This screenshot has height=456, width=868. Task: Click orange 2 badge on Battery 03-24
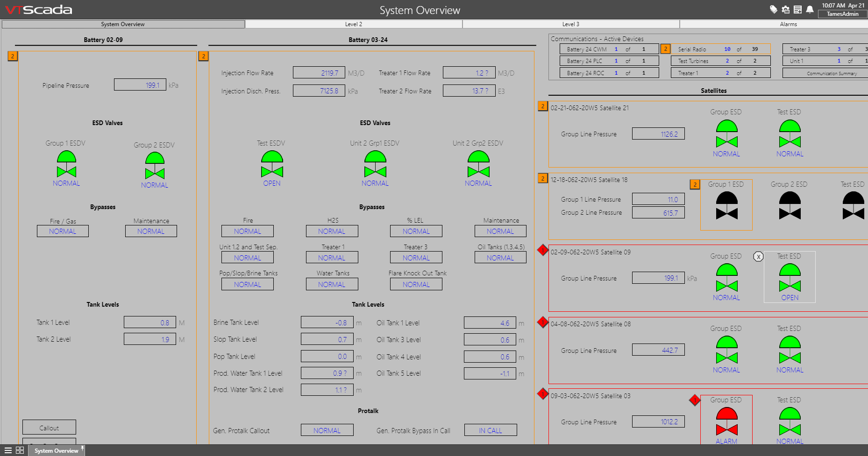click(x=203, y=56)
